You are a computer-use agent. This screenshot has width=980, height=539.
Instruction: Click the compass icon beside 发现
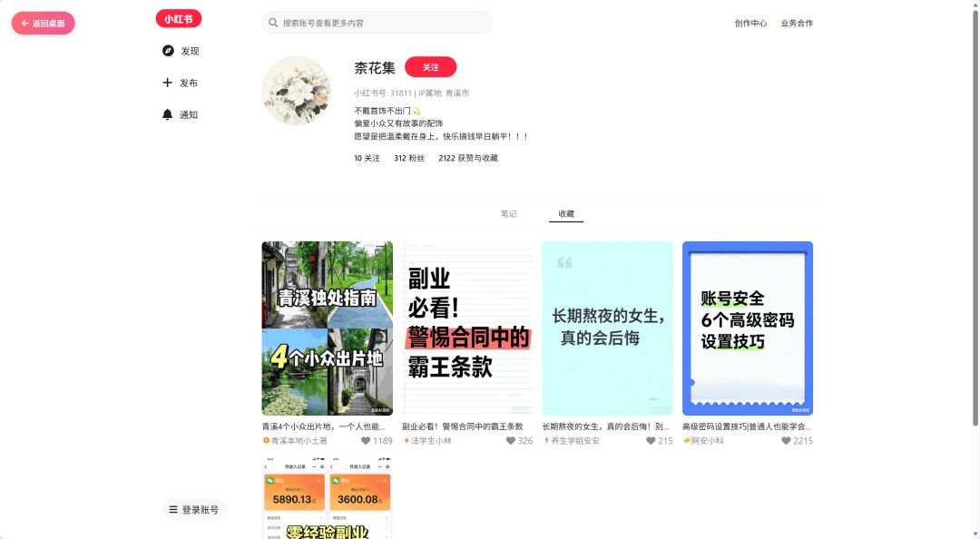point(168,51)
